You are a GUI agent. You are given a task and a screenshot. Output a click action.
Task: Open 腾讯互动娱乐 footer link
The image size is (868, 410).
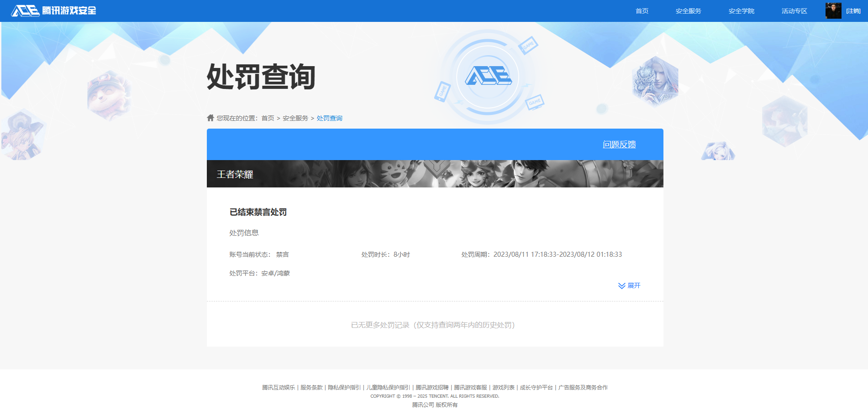click(279, 388)
